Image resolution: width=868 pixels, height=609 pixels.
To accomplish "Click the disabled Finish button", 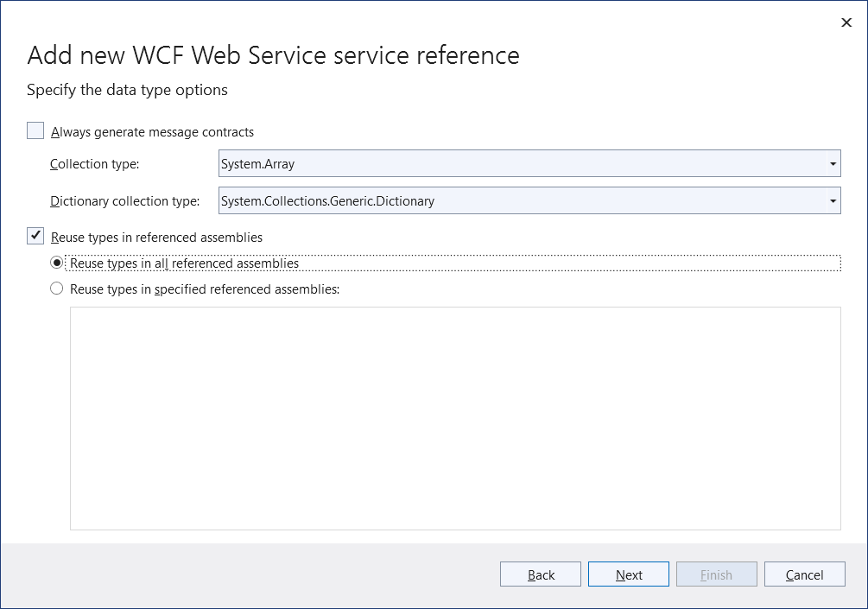I will pyautogui.click(x=716, y=574).
